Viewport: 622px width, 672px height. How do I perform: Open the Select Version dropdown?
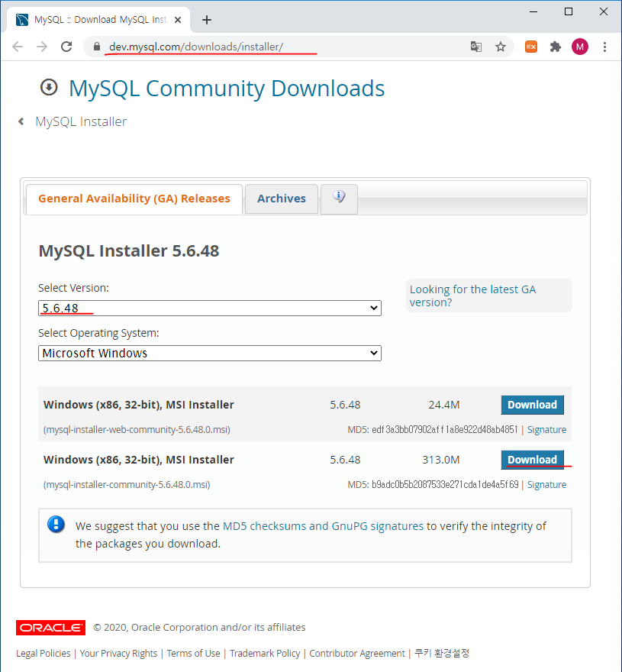point(209,309)
